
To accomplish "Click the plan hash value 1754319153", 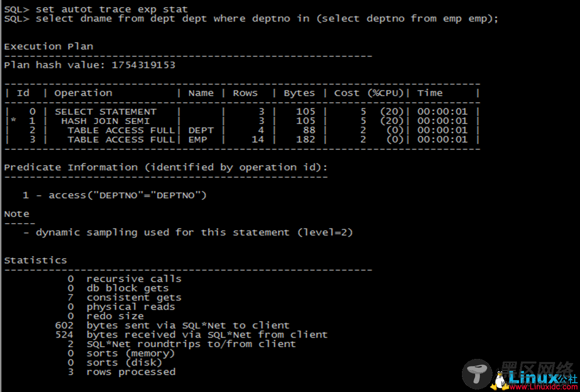I will [x=143, y=65].
